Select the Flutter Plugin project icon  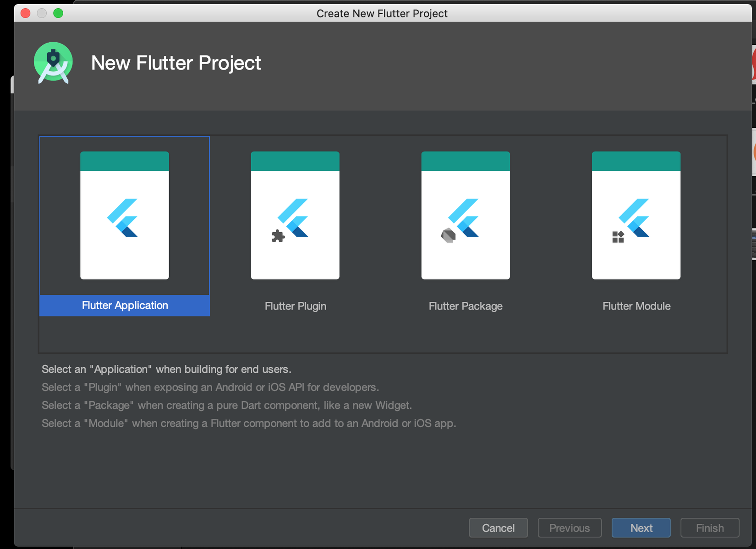coord(295,215)
